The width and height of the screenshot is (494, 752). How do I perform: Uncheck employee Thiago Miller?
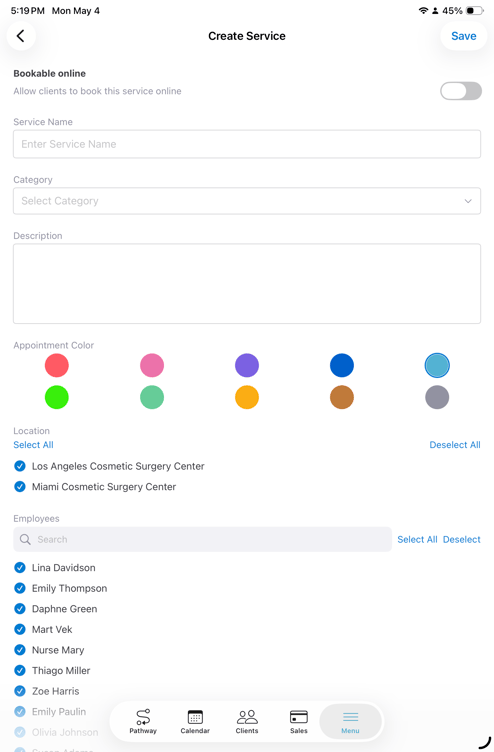(20, 670)
